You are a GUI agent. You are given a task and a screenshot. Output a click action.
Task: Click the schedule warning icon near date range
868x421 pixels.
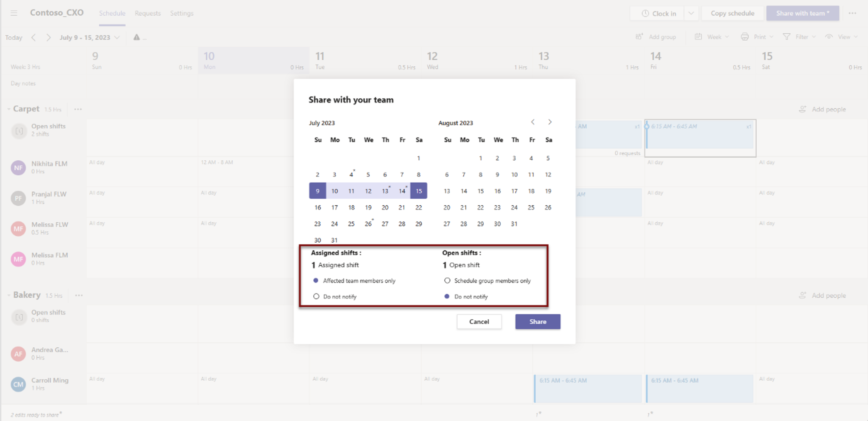137,37
